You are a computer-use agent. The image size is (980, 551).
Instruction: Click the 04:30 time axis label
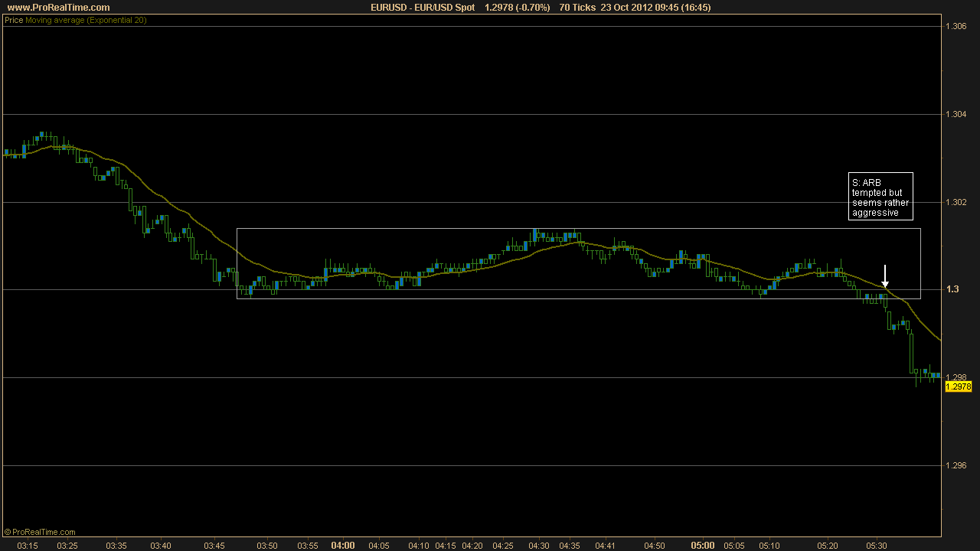pos(538,546)
